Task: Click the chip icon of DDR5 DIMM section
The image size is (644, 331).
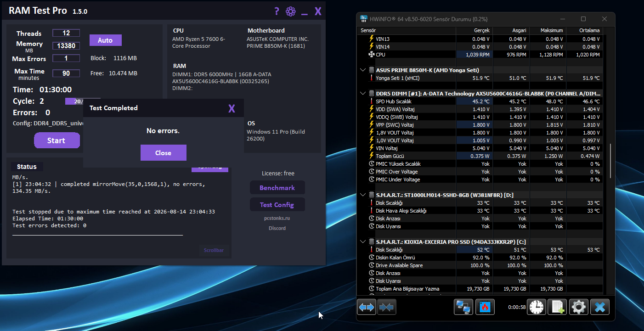Action: (371, 94)
